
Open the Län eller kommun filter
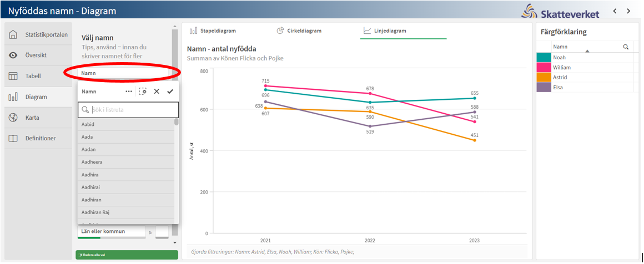click(111, 231)
